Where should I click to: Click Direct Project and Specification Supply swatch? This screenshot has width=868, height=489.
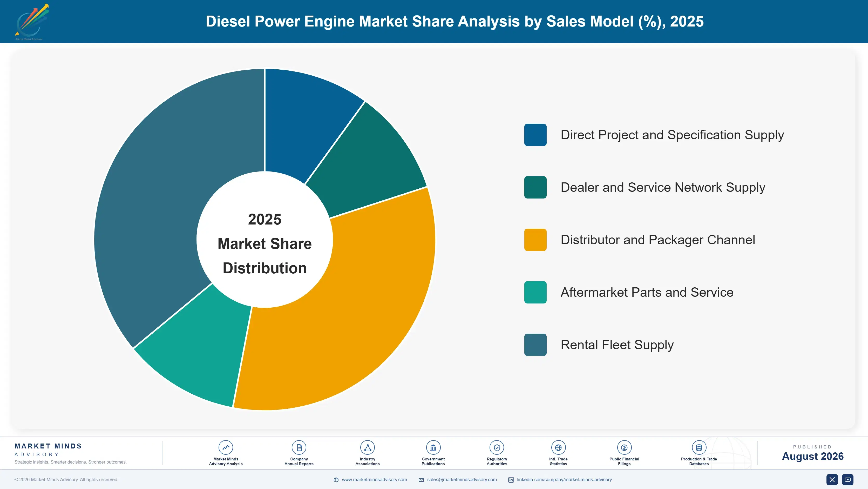[535, 135]
